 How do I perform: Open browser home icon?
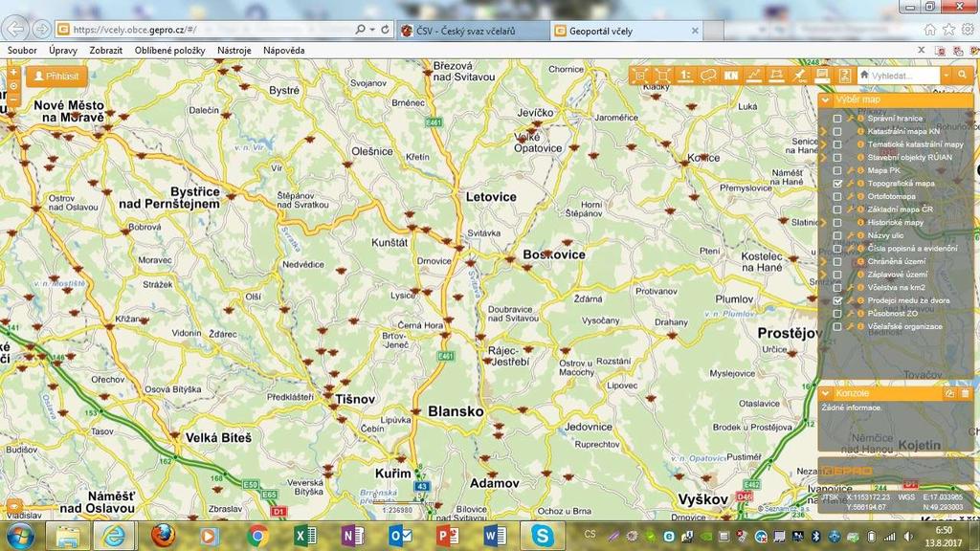coord(930,30)
